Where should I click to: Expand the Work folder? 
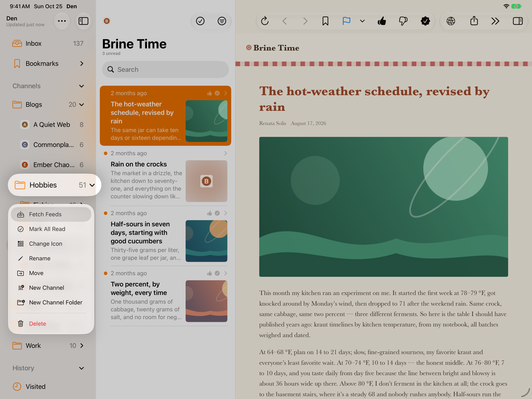[x=82, y=346]
